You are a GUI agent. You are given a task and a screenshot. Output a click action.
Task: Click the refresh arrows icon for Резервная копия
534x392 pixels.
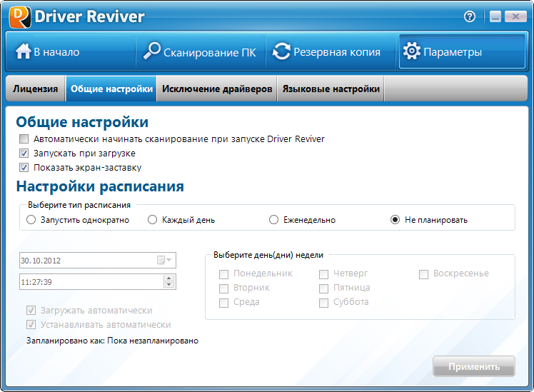point(282,51)
